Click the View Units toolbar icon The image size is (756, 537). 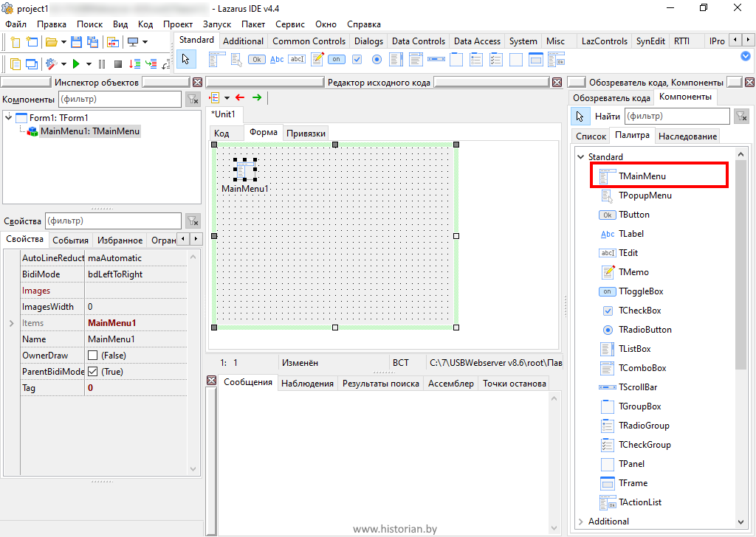16,63
